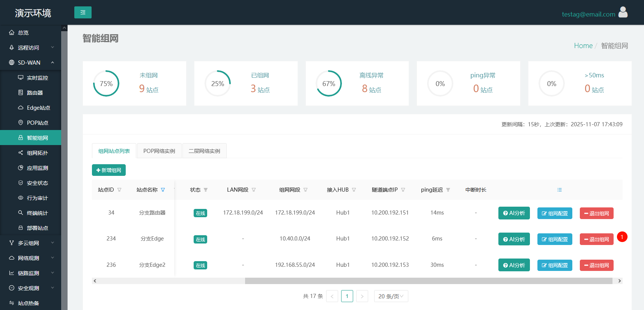644x310 pixels.
Task: Click 退出组网 for 分支路由器 row
Action: (x=597, y=213)
